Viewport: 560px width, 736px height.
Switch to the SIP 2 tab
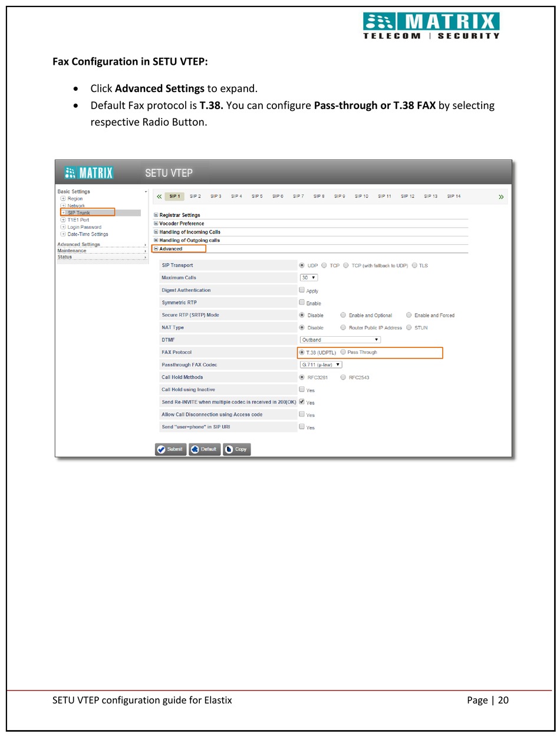tap(195, 196)
